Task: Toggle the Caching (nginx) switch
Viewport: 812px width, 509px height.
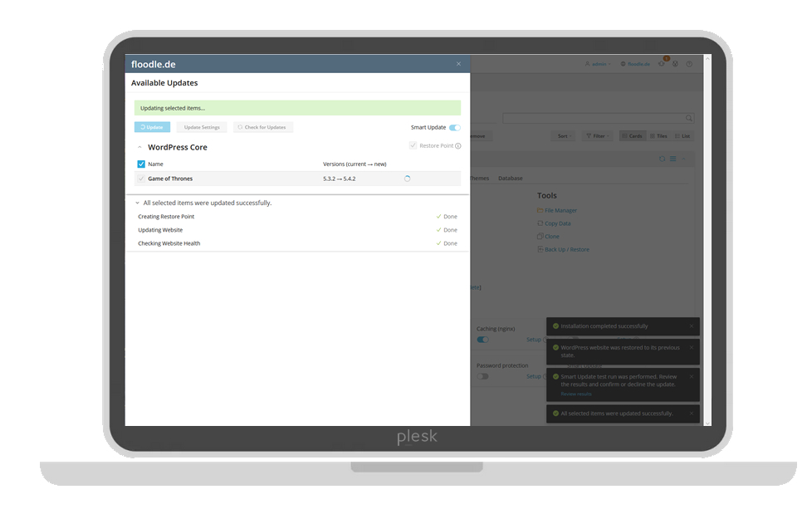Action: 482,340
